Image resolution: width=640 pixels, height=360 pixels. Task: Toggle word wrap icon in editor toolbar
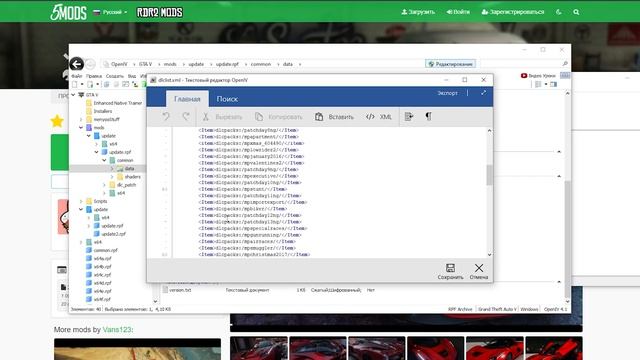[409, 117]
